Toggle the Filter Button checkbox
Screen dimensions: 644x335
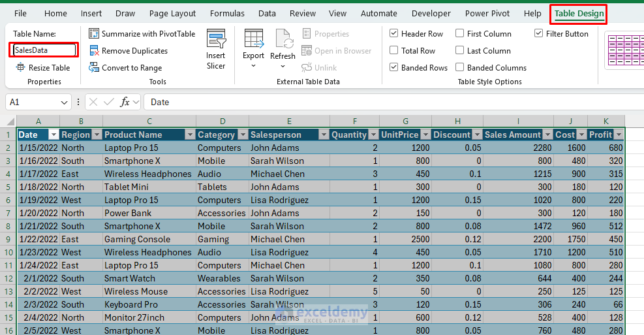pyautogui.click(x=538, y=33)
